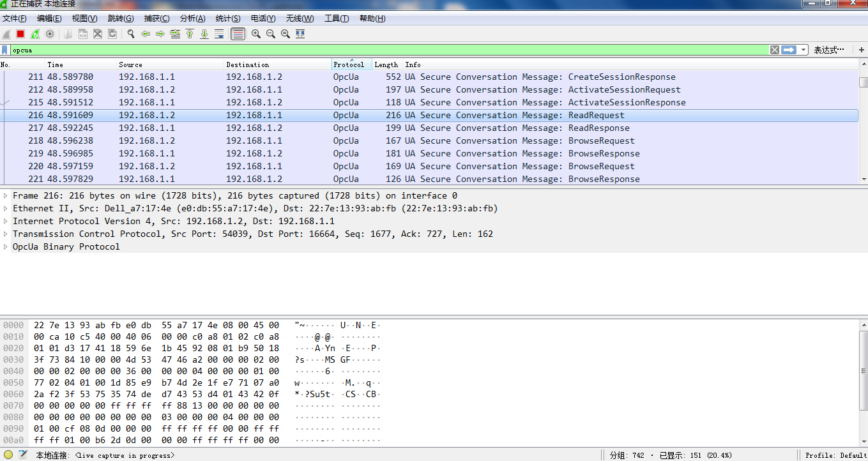The image size is (868, 461).
Task: Open the recent filters dropdown
Action: click(x=803, y=50)
